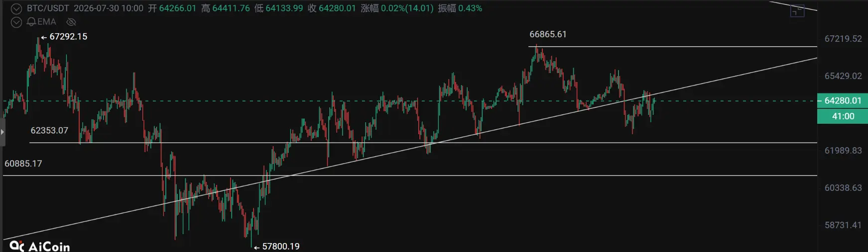Screen dimensions: 868x252
Task: Click the BTC/USDT symbol label
Action: (48, 8)
